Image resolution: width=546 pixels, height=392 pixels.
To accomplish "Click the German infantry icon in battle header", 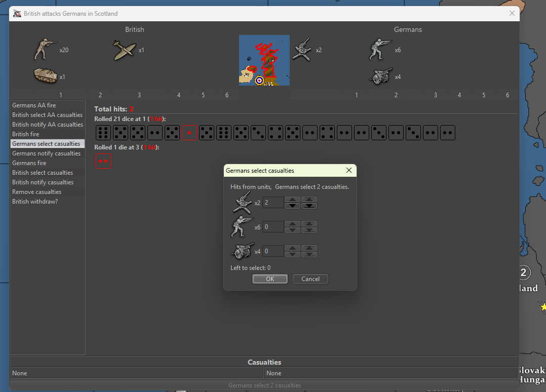I will point(380,50).
